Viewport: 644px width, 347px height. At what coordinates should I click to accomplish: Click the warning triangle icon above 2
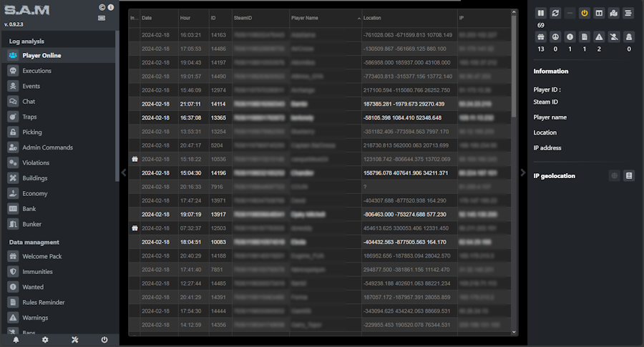tap(599, 36)
